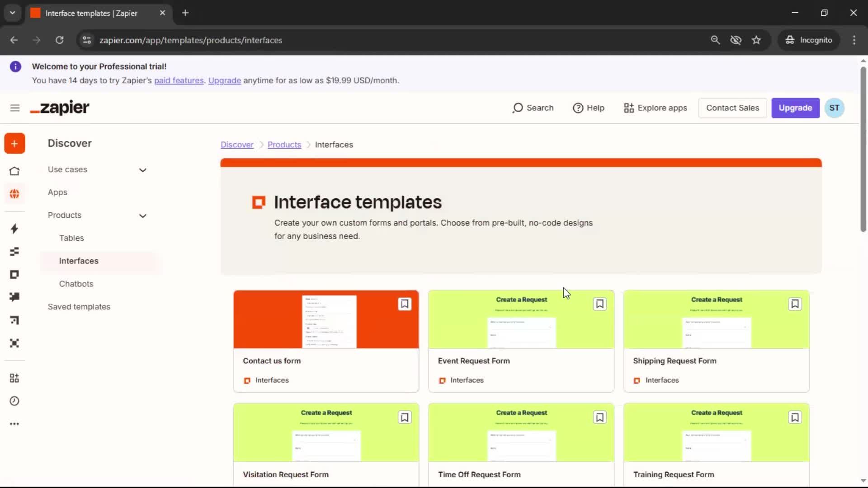
Task: Click the More ellipsis icon in rail
Action: [x=14, y=424]
